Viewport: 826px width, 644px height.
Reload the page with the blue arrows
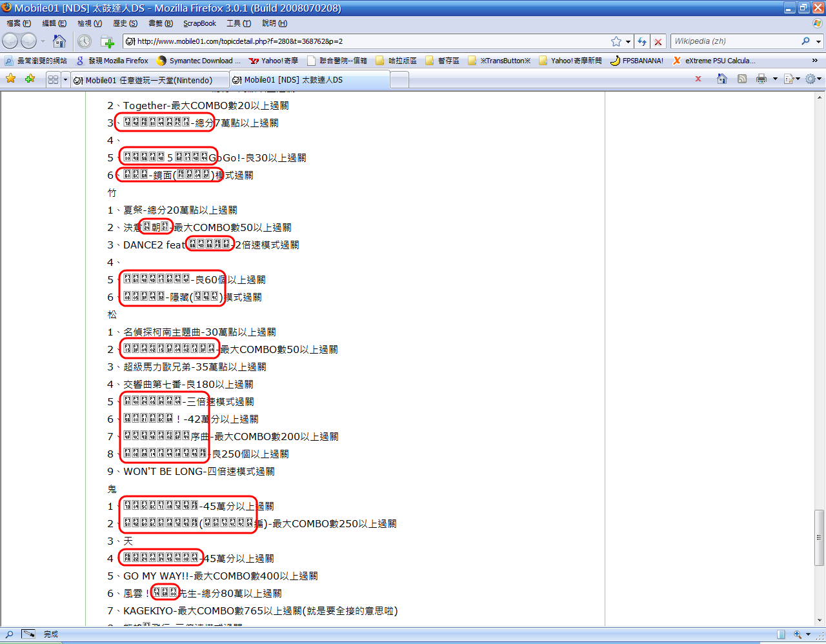(642, 41)
